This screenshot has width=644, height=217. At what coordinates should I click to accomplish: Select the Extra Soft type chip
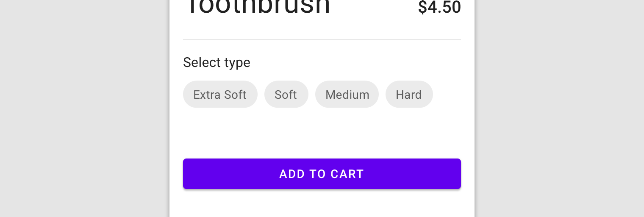tap(220, 94)
